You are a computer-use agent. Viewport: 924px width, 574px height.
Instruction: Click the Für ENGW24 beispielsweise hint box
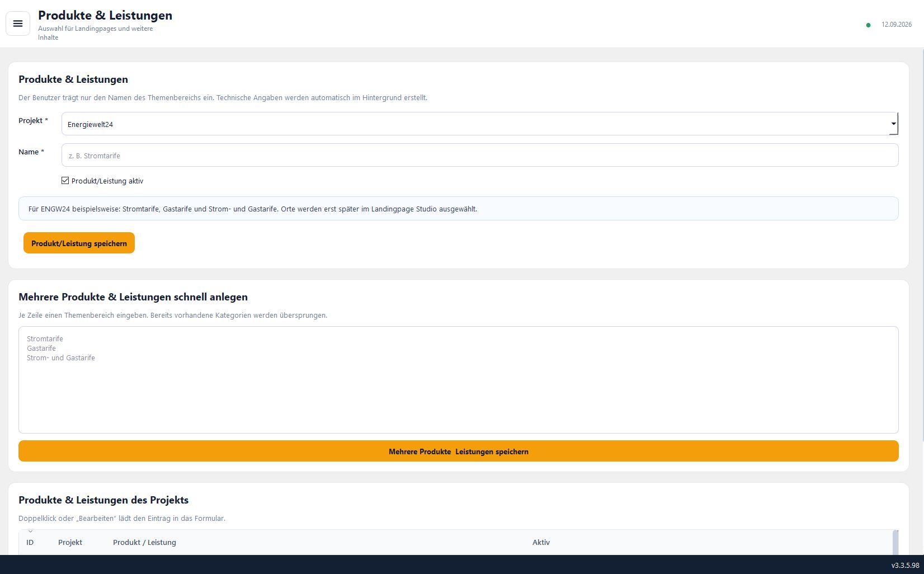point(459,208)
